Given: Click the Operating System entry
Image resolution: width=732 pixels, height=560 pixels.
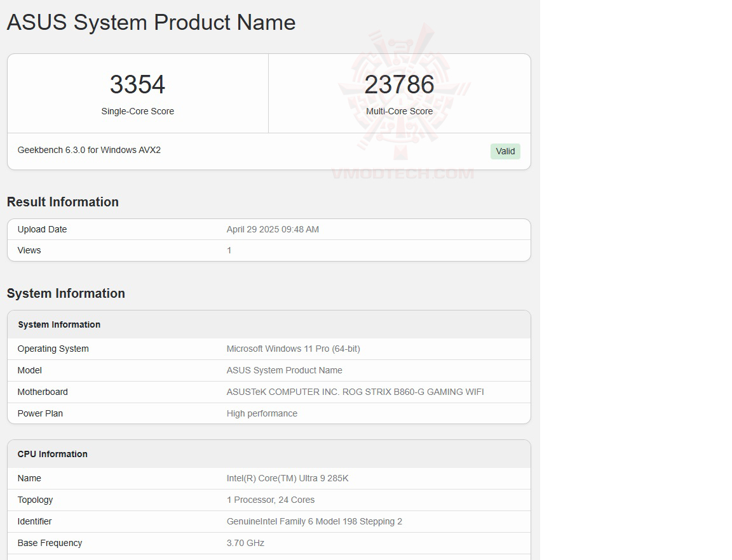Looking at the screenshot, I should coord(53,349).
